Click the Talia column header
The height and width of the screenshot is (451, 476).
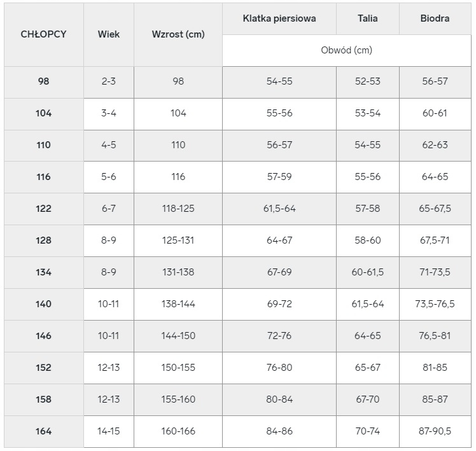(x=367, y=18)
